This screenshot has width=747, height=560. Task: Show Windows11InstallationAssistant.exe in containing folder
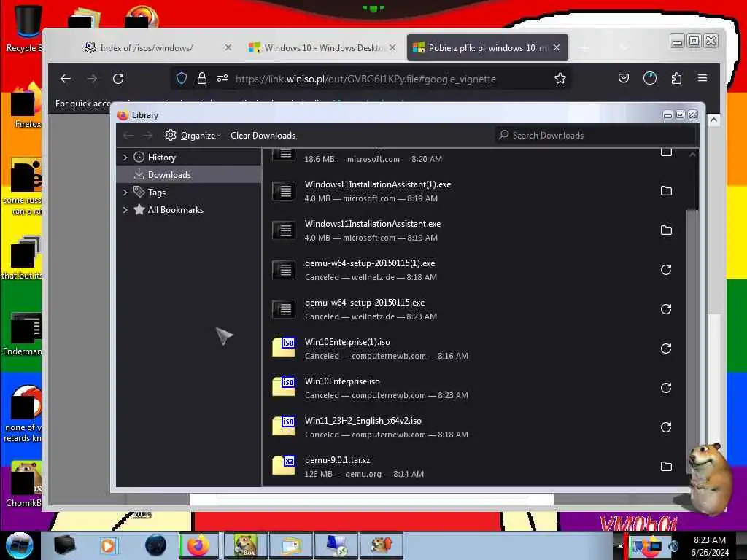tap(666, 230)
